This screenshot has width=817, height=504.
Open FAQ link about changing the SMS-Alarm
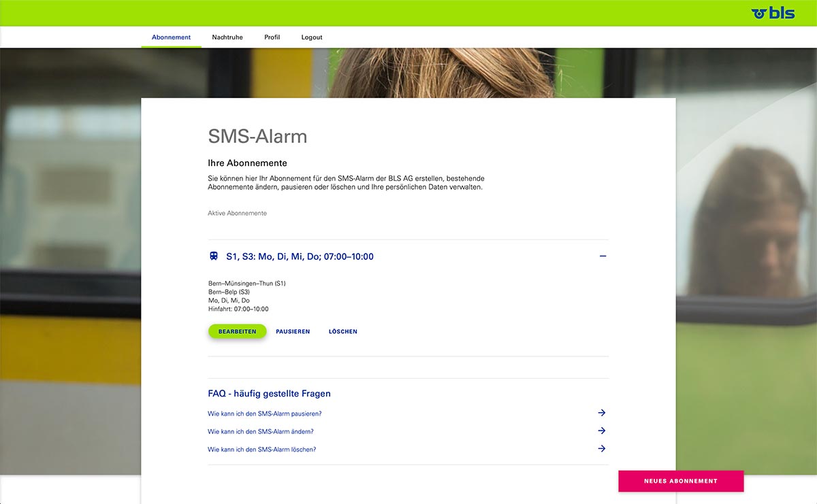click(260, 432)
